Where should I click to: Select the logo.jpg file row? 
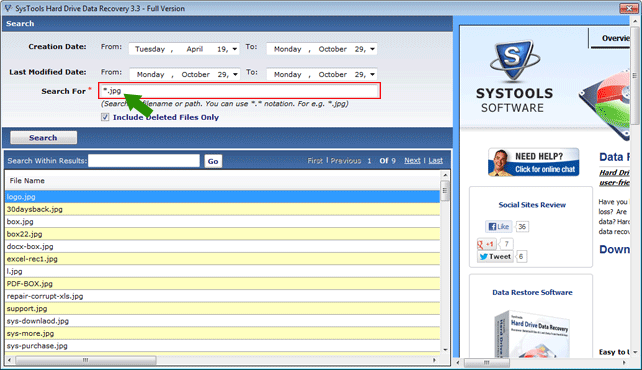tap(223, 197)
